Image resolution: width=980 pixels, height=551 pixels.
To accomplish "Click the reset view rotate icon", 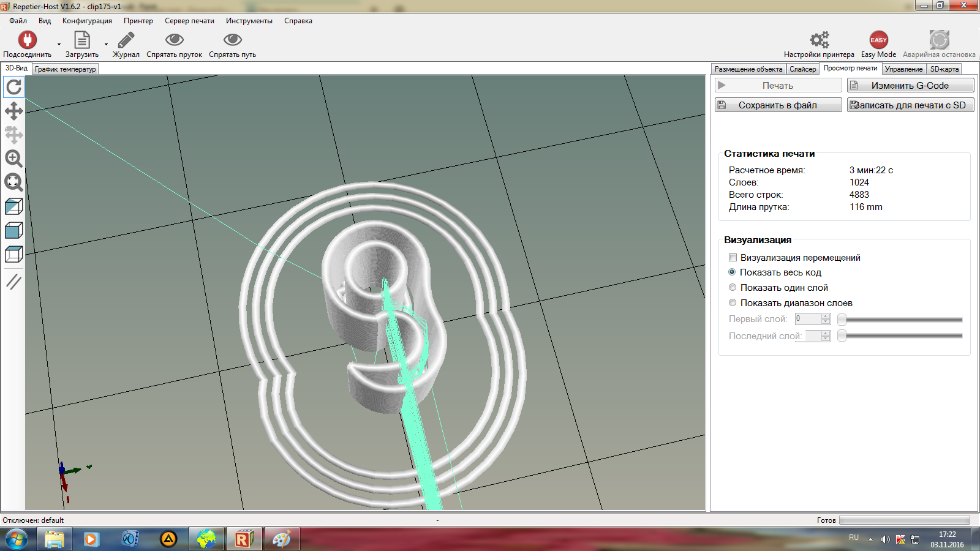I will tap(13, 88).
